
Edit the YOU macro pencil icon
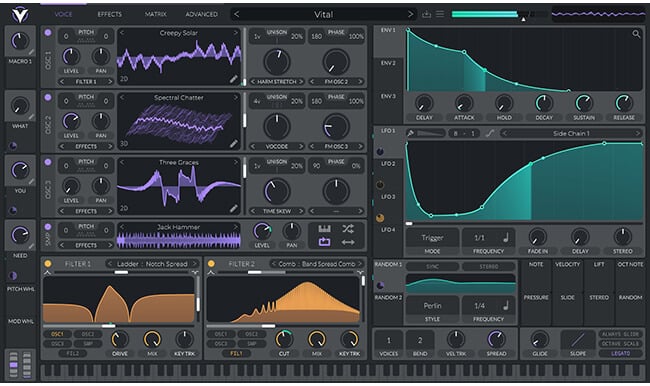(32, 182)
